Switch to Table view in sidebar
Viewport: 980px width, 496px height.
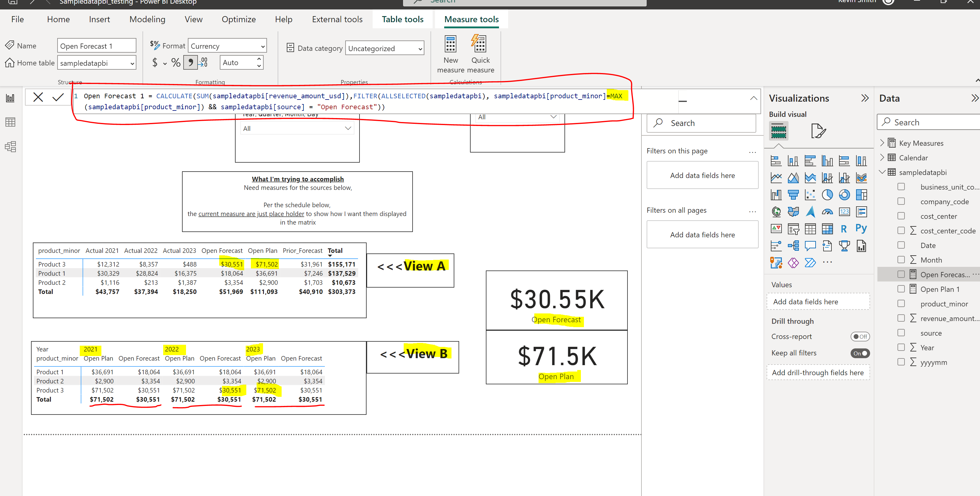coord(10,122)
